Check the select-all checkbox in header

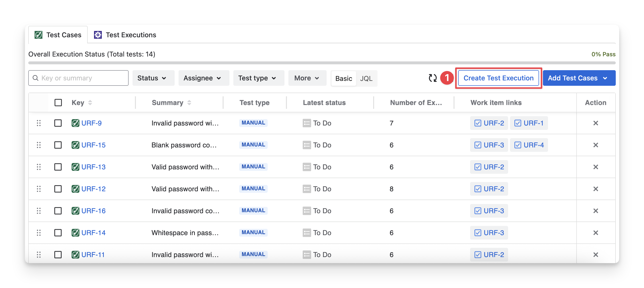(x=58, y=103)
